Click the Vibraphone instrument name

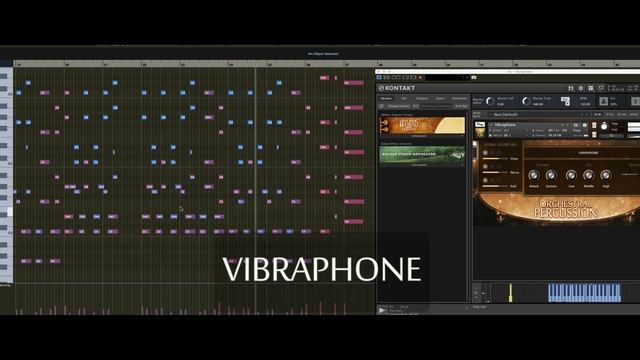[505, 124]
